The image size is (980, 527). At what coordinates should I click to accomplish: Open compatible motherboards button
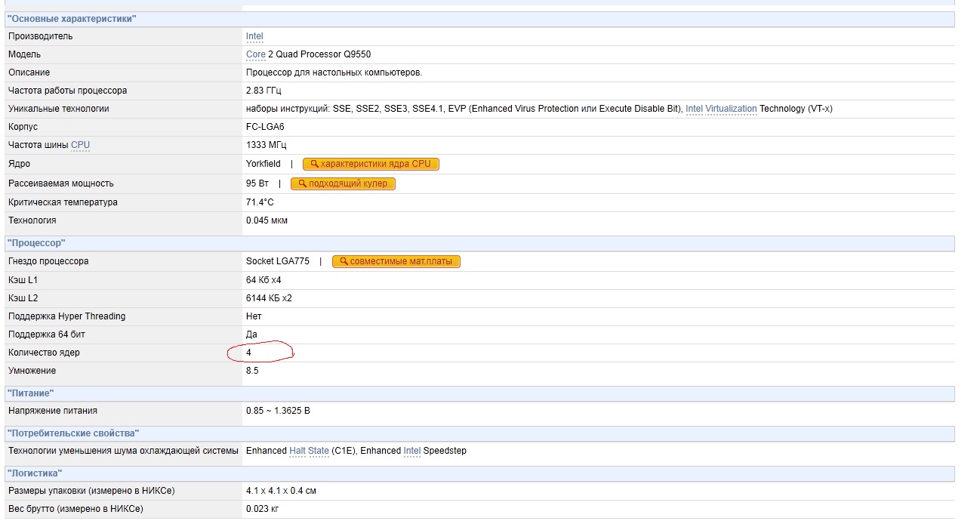396,261
